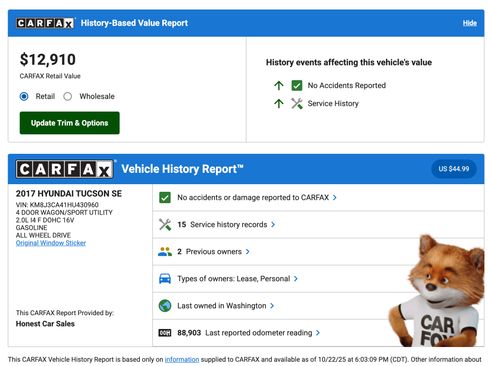Click the tools icon for 15 Service history records
Image resolution: width=488 pixels, height=366 pixels.
point(165,225)
